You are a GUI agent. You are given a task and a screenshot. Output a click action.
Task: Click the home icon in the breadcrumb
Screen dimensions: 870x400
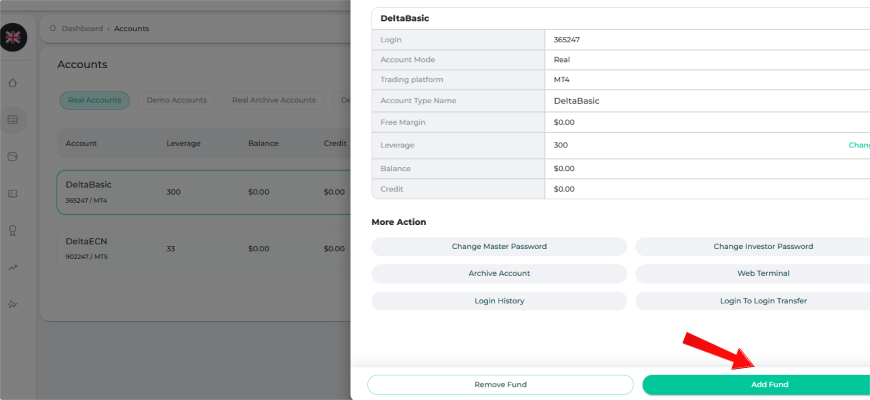pyautogui.click(x=53, y=28)
